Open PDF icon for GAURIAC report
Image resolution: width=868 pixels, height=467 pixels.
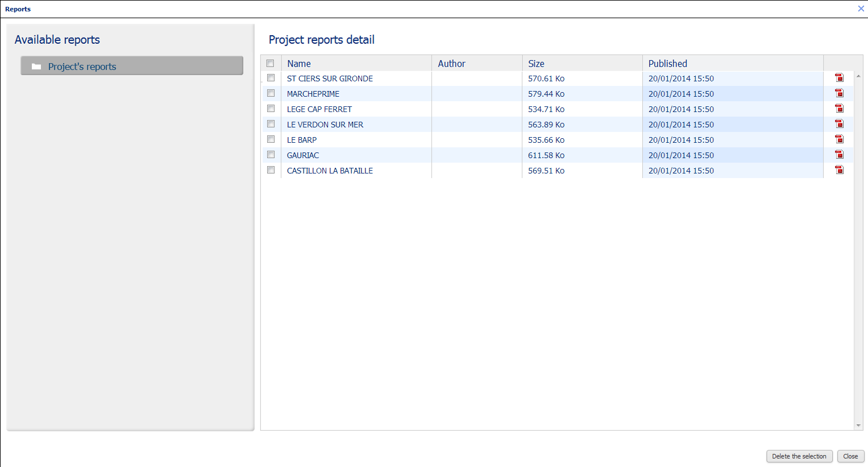click(839, 155)
